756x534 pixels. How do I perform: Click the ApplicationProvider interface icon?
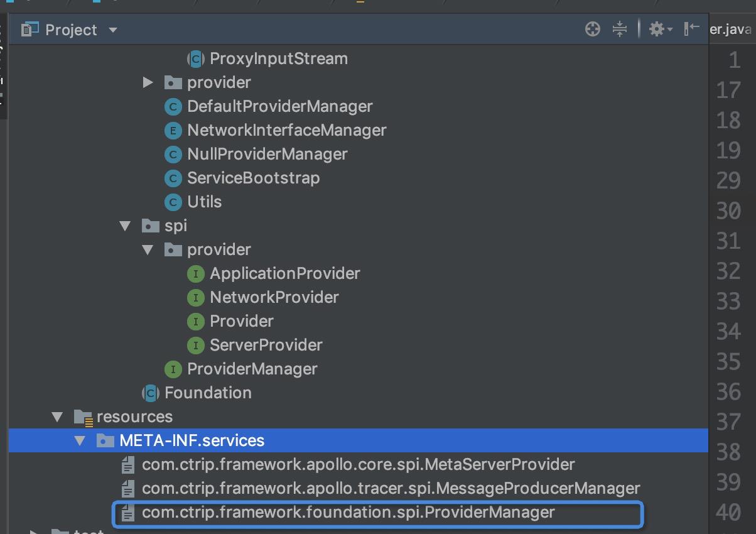(x=196, y=274)
